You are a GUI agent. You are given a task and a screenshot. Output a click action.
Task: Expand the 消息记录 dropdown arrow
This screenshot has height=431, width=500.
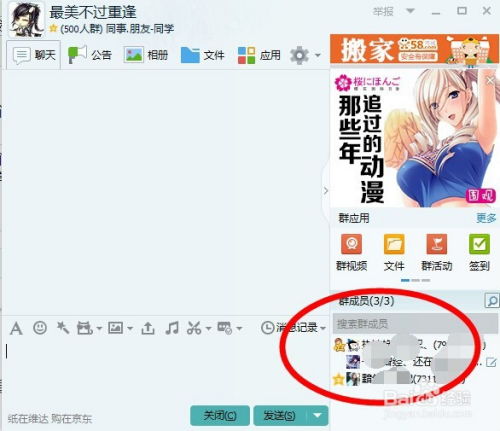(x=323, y=329)
